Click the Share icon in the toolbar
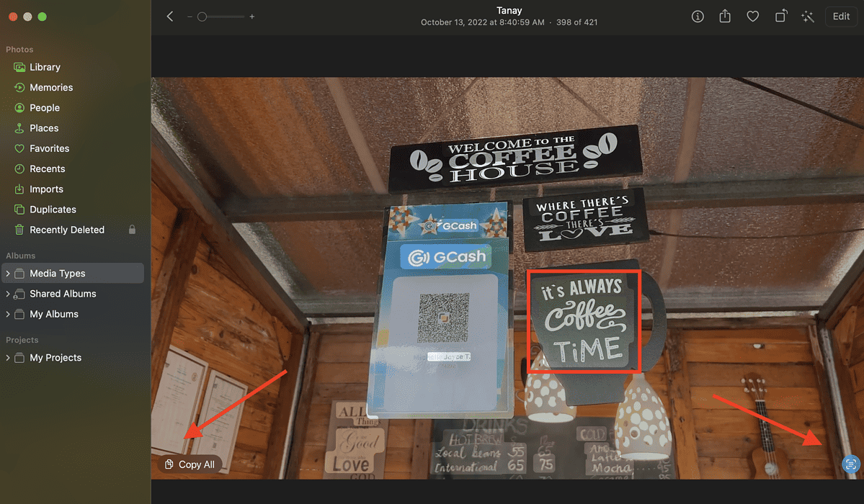The height and width of the screenshot is (504, 864). tap(725, 16)
